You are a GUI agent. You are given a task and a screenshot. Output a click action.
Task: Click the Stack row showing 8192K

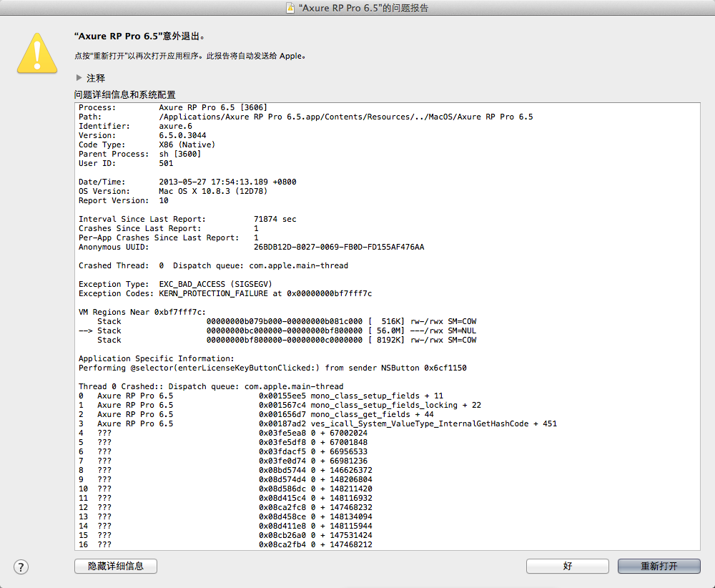click(287, 340)
